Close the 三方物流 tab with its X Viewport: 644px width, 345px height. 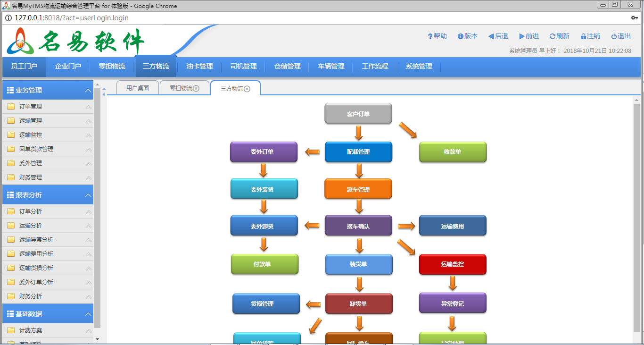(247, 89)
